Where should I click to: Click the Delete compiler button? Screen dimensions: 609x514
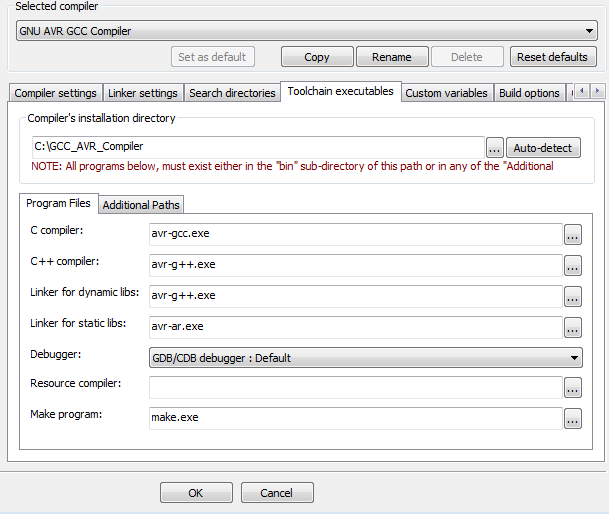point(467,57)
